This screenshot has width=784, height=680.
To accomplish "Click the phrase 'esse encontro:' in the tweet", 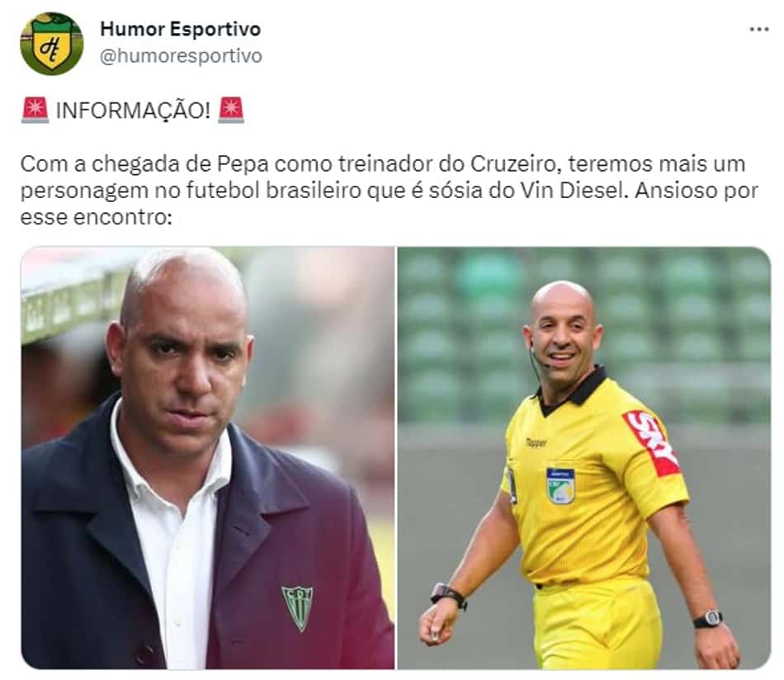I will tap(96, 217).
